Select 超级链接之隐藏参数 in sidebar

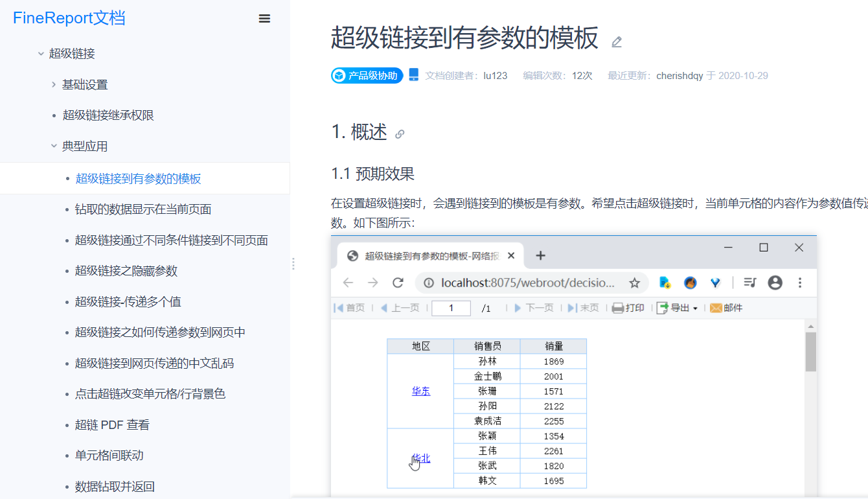point(126,271)
